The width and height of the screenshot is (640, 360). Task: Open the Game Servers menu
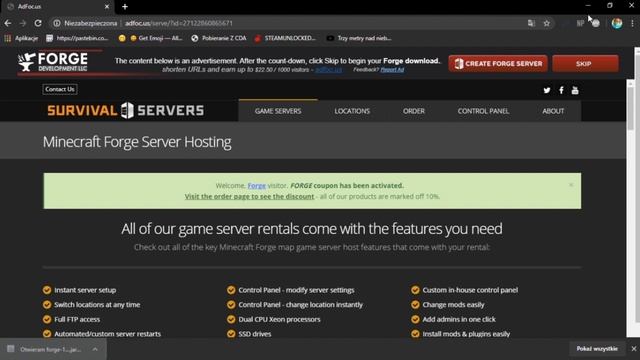pos(278,111)
